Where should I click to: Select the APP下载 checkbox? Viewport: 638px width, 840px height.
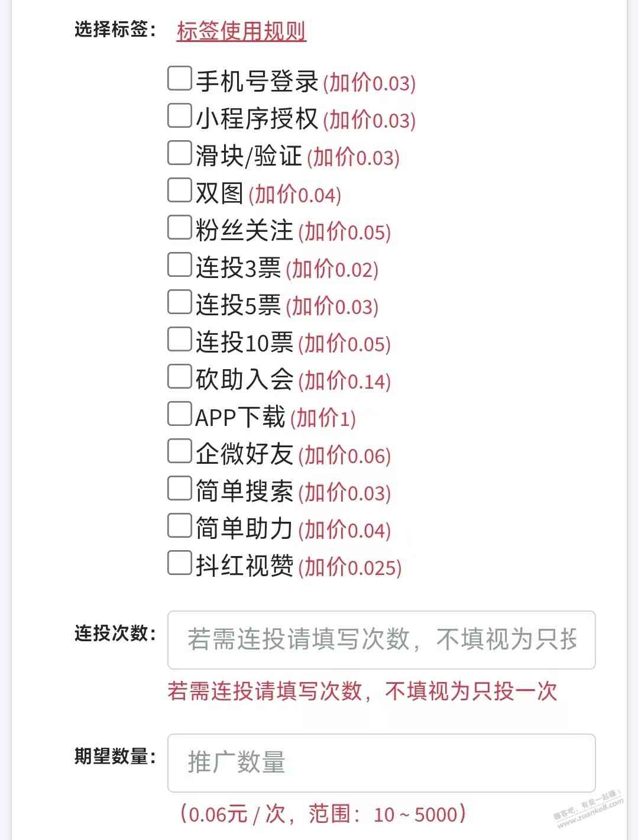coord(179,414)
